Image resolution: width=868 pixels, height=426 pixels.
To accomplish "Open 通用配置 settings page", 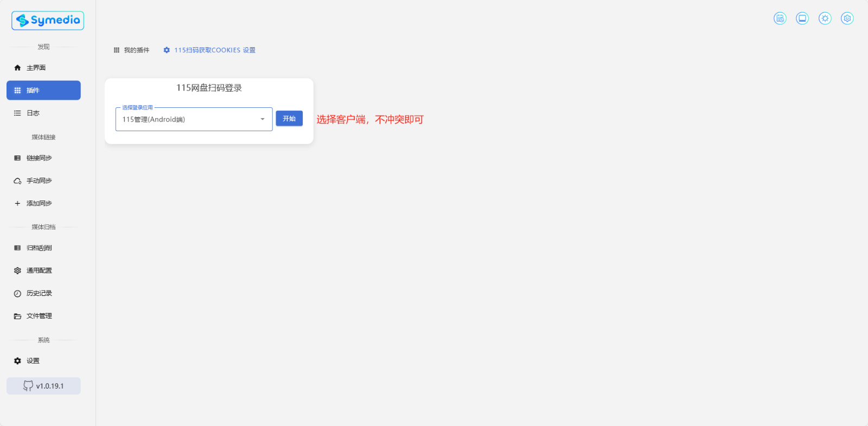I will click(x=43, y=271).
